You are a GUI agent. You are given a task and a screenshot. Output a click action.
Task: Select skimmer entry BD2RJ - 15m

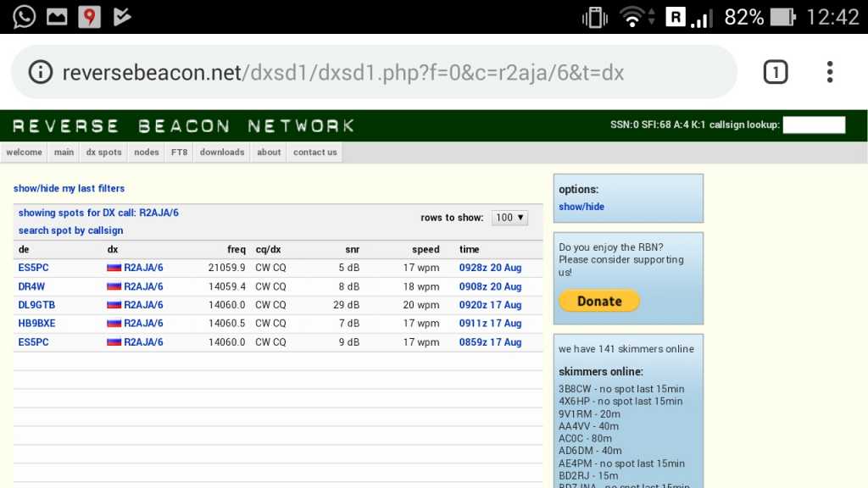pyautogui.click(x=588, y=475)
